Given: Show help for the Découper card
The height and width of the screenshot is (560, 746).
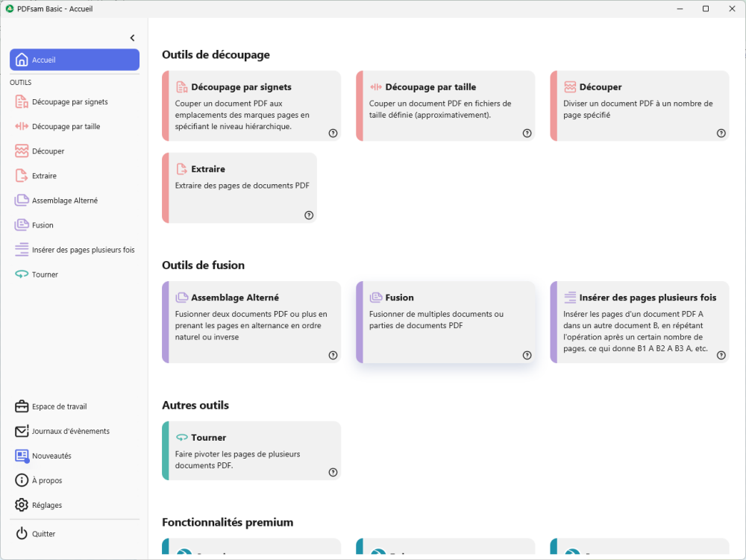Looking at the screenshot, I should [721, 133].
